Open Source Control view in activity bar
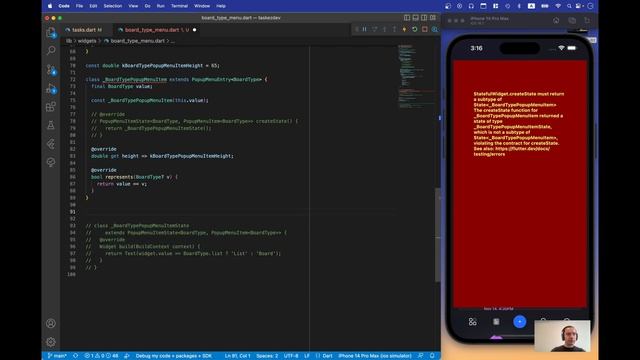 point(51,69)
